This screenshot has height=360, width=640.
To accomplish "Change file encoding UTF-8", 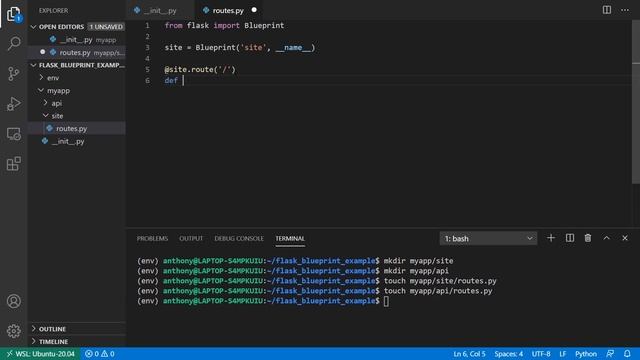I will [541, 354].
